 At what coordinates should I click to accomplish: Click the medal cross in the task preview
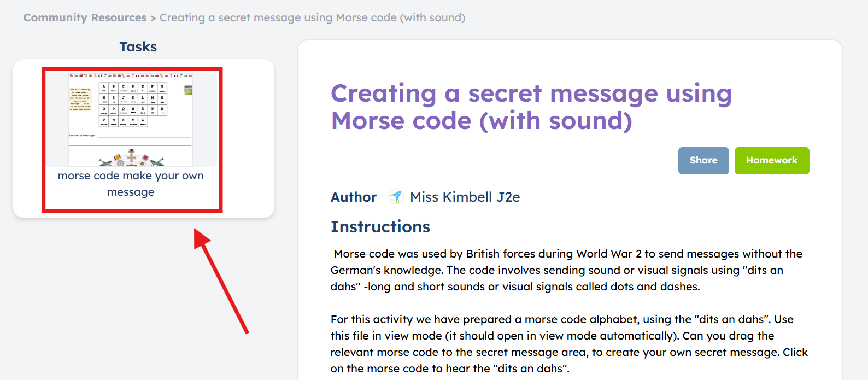tap(132, 156)
